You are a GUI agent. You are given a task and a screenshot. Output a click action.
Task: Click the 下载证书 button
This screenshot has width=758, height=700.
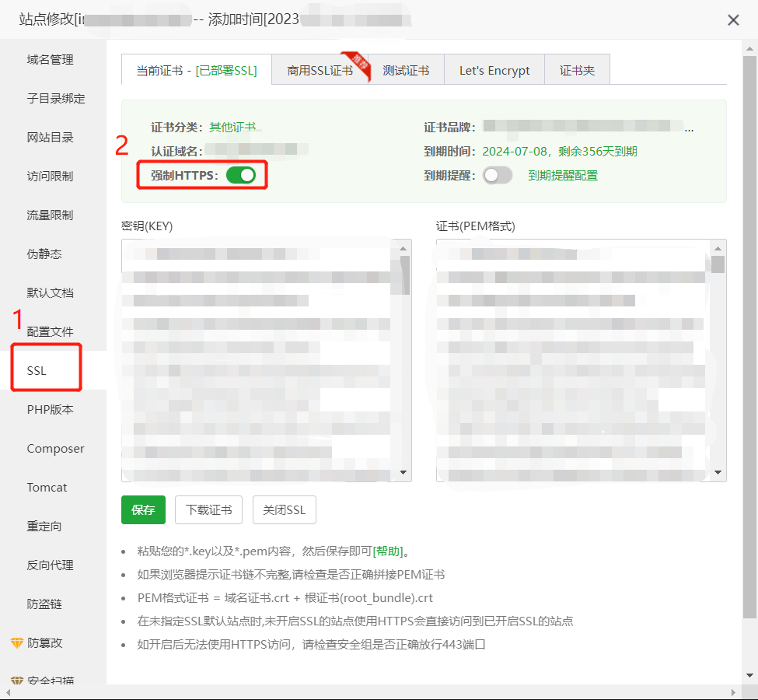click(x=208, y=510)
